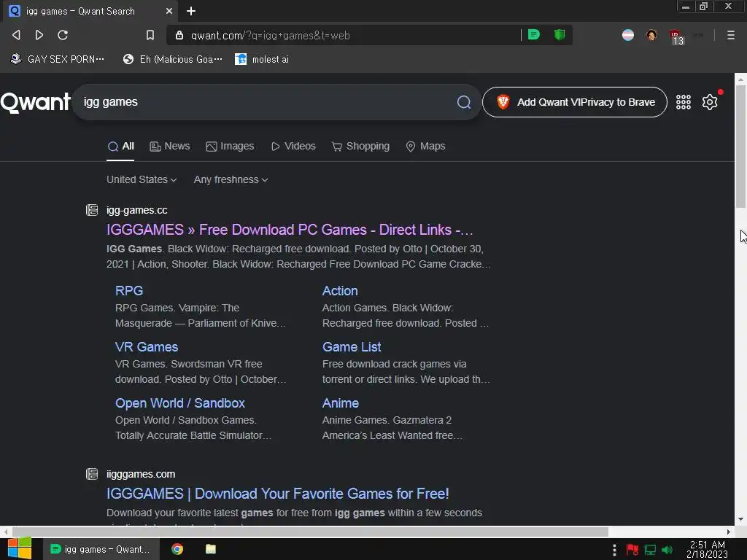Open Qwant settings gear icon
The image size is (747, 560).
(710, 102)
